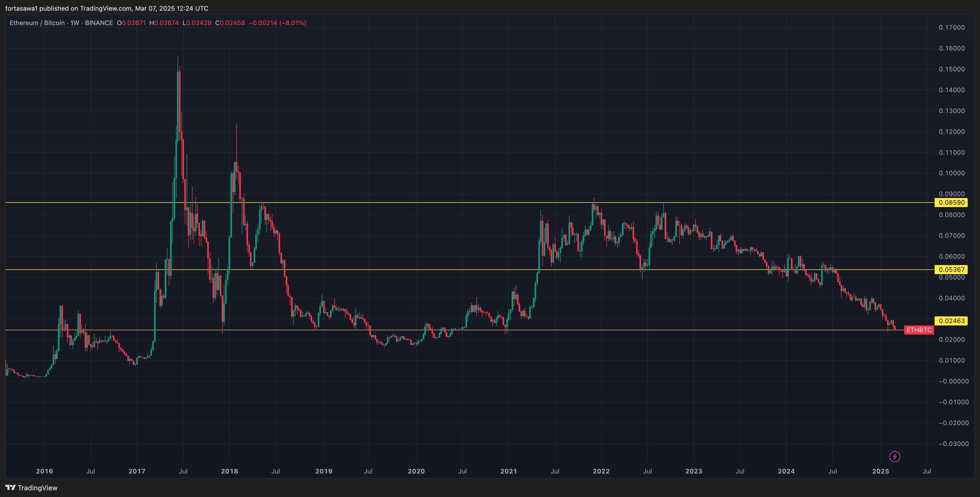Click the 2016 label on the time axis
This screenshot has width=980, height=497.
pyautogui.click(x=45, y=471)
